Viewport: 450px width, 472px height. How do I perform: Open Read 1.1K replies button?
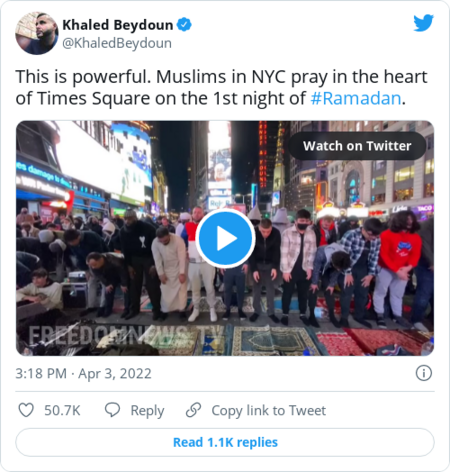(225, 442)
